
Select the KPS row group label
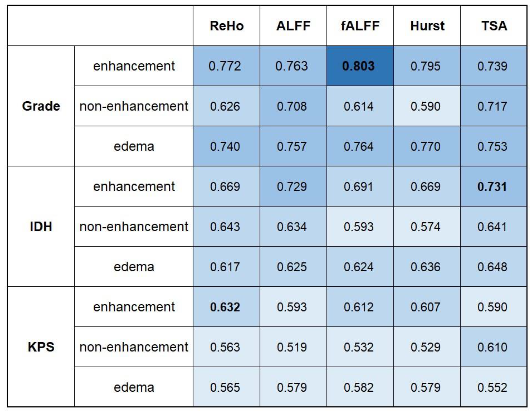click(x=41, y=347)
